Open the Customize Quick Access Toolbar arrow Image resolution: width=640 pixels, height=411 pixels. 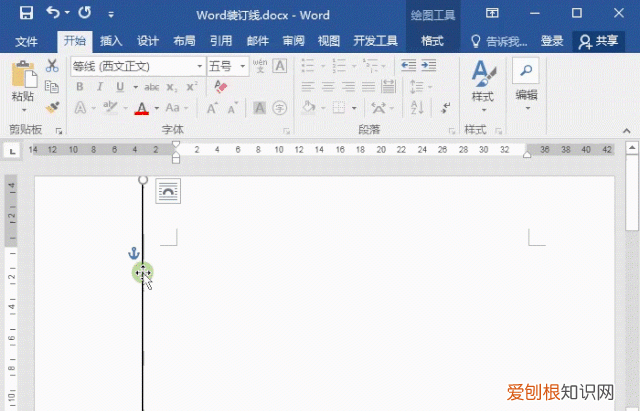pos(111,14)
